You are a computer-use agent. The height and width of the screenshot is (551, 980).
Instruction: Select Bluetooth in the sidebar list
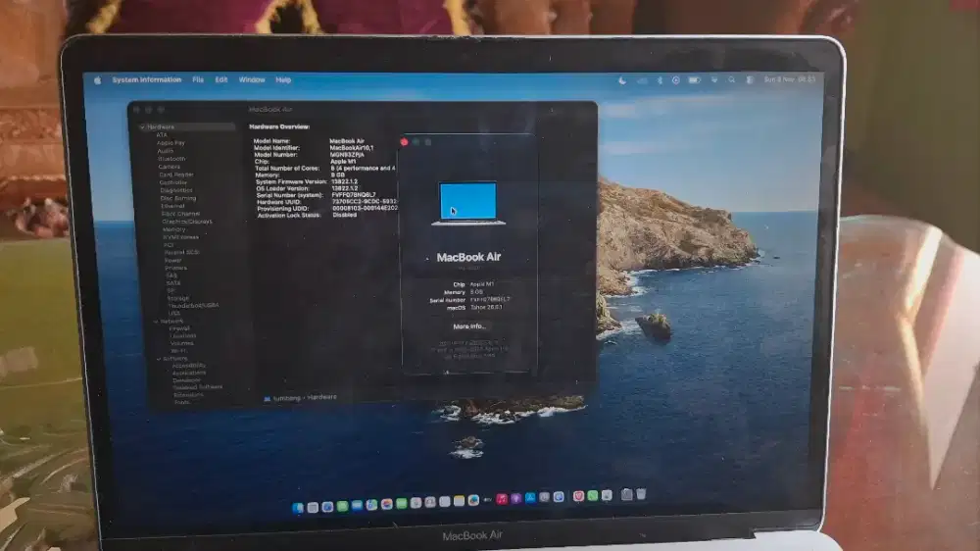[x=171, y=159]
